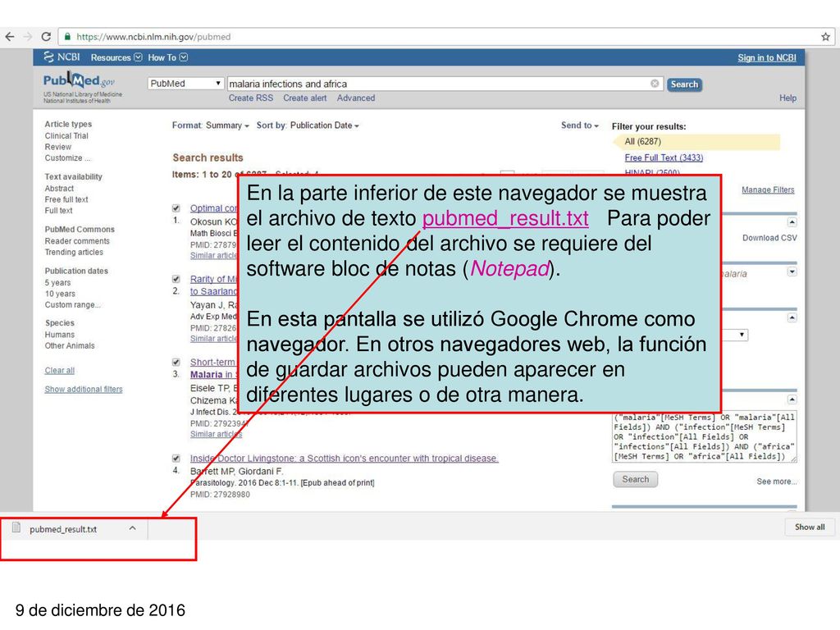Viewport: 840px width, 630px height.
Task: Filter species by Other Animals
Action: coord(70,345)
